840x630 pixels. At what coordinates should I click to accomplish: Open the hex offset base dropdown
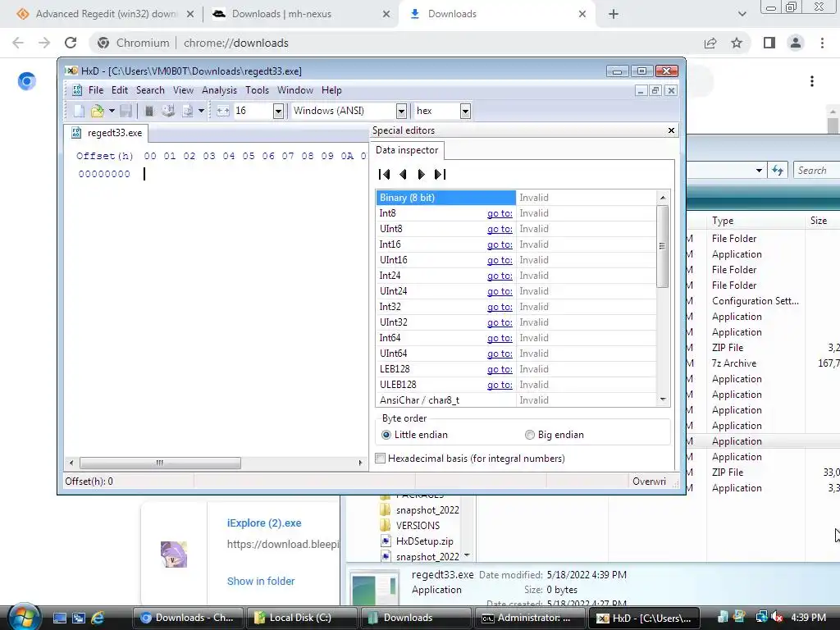[x=465, y=111]
